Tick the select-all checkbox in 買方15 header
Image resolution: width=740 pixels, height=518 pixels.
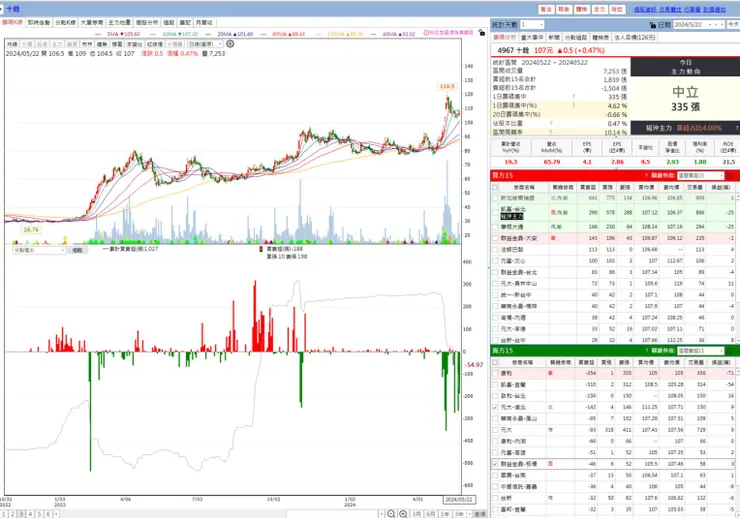coord(495,187)
